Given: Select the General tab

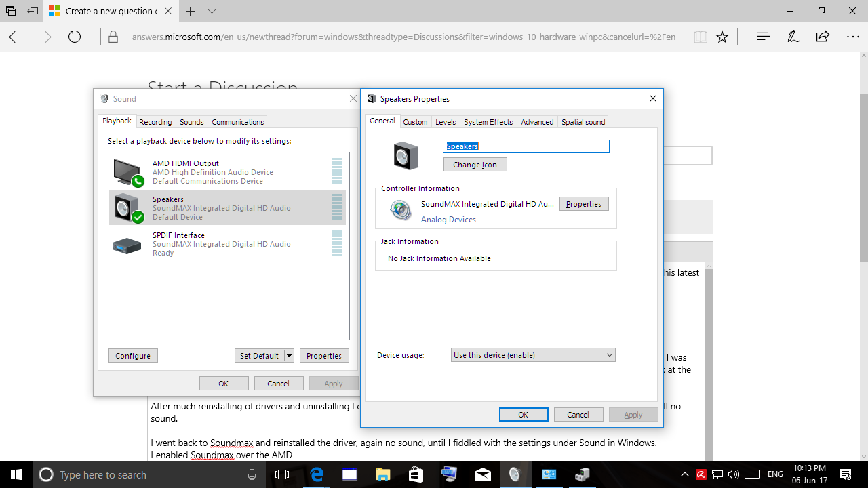Looking at the screenshot, I should pos(382,121).
